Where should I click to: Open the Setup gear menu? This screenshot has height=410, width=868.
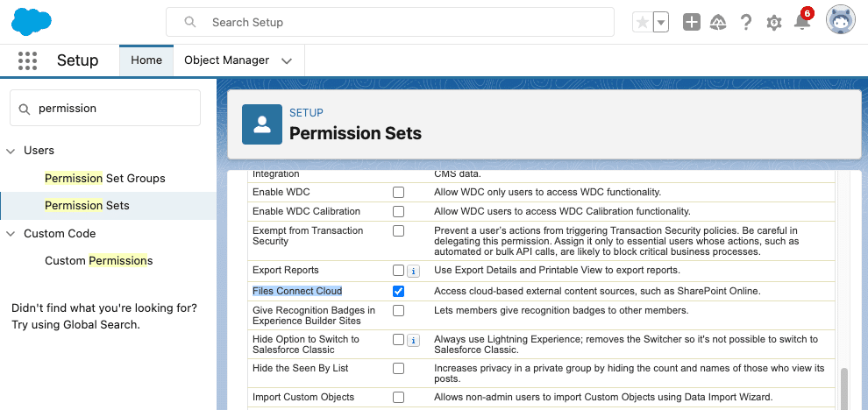tap(773, 23)
